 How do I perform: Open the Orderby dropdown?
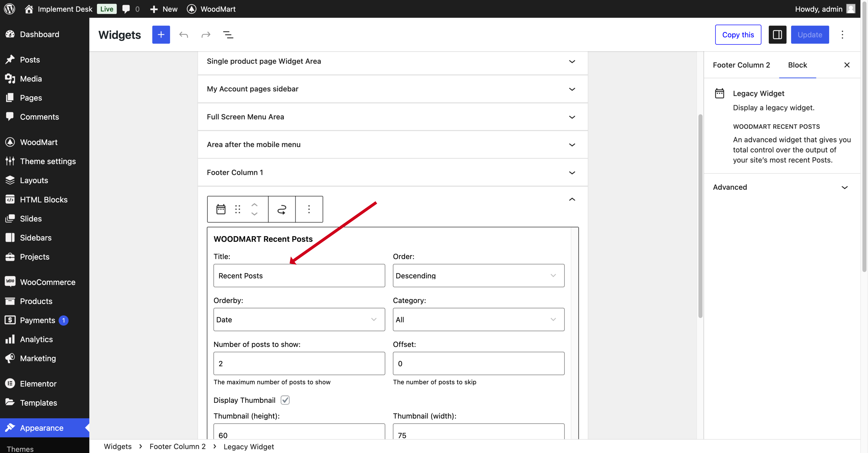(299, 319)
